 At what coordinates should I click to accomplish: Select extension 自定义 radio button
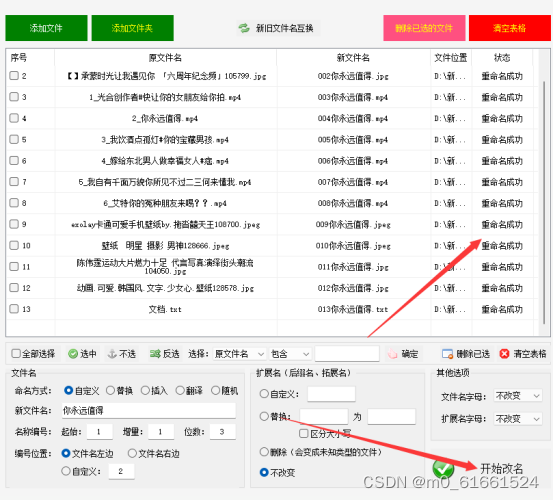[264, 394]
